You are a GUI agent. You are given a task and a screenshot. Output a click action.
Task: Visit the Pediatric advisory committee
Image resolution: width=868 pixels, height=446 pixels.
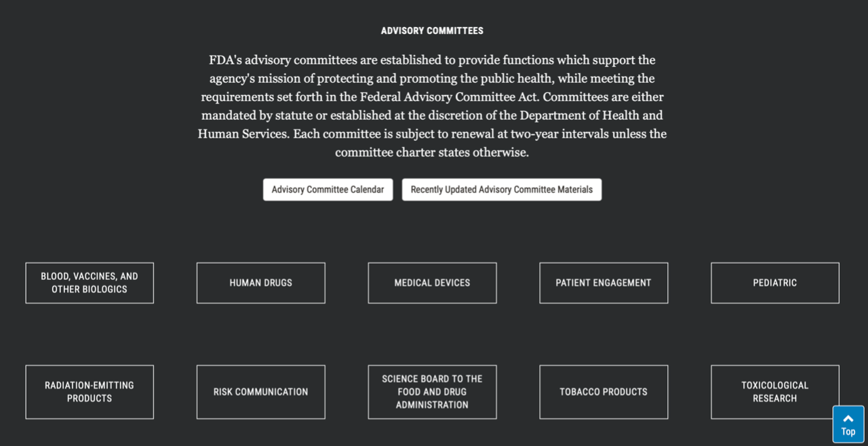point(774,283)
